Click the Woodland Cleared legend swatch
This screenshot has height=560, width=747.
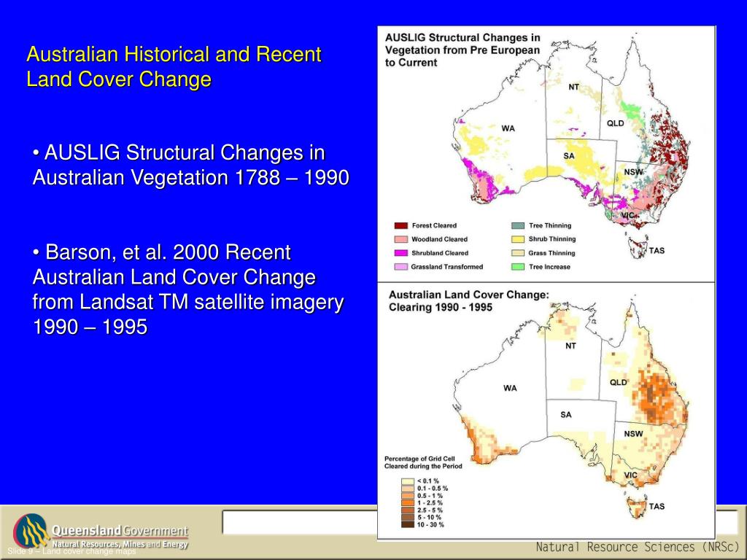click(401, 239)
